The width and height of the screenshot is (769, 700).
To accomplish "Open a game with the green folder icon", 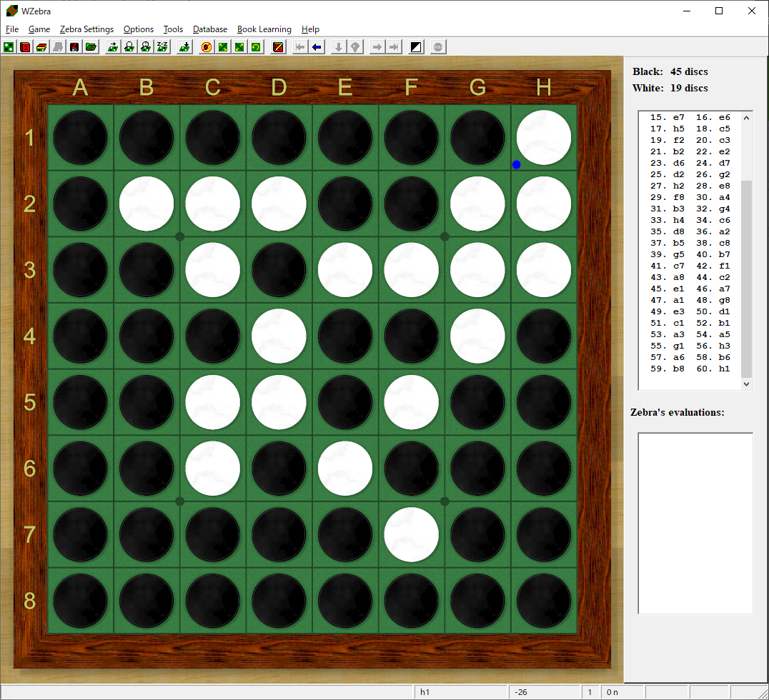I will (x=91, y=47).
